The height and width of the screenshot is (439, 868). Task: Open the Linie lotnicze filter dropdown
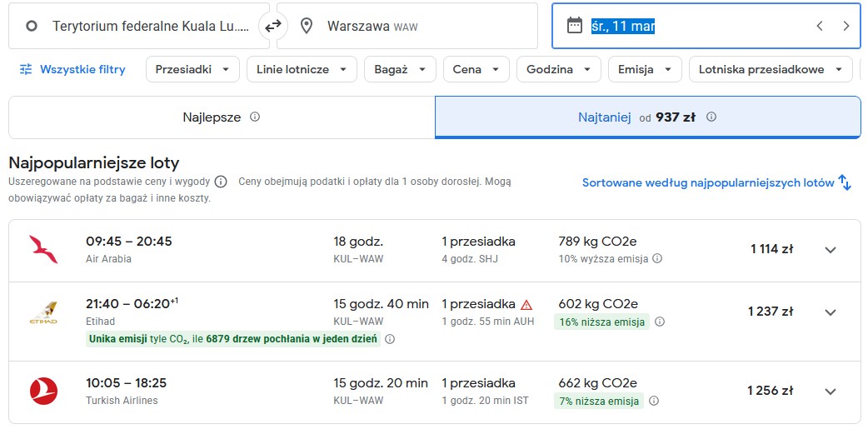point(302,69)
